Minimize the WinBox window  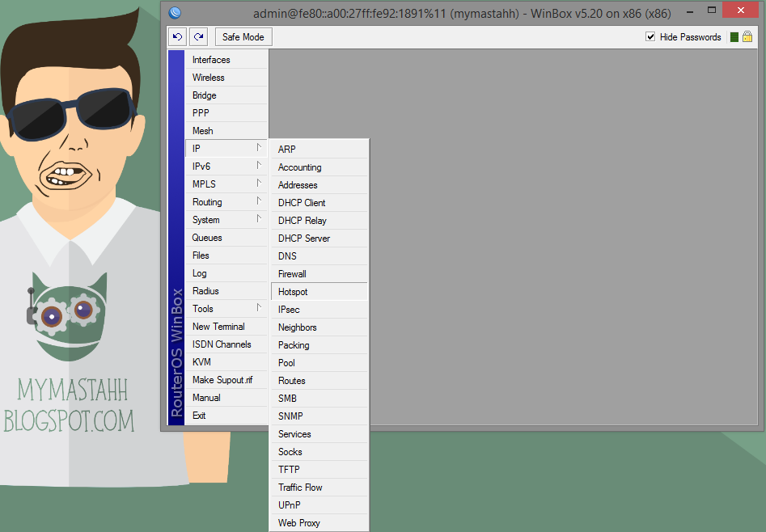690,11
